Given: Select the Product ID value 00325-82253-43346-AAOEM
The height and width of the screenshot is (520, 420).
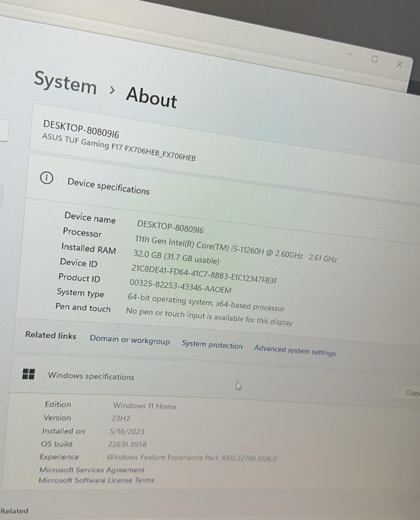Looking at the screenshot, I should (181, 286).
